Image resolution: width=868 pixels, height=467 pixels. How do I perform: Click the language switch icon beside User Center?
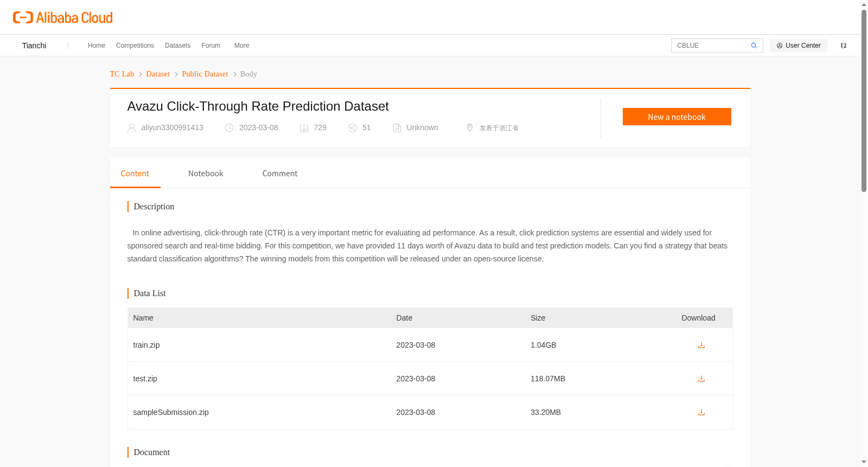tap(844, 46)
